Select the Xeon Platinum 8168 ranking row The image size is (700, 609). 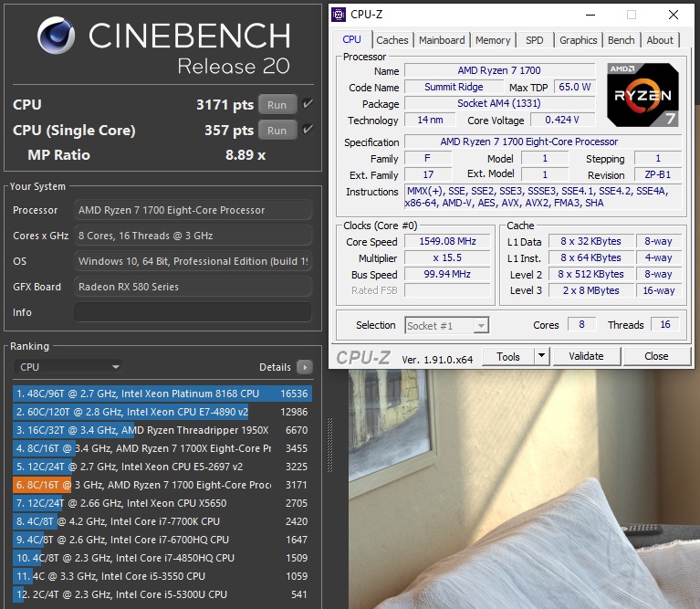[162, 394]
